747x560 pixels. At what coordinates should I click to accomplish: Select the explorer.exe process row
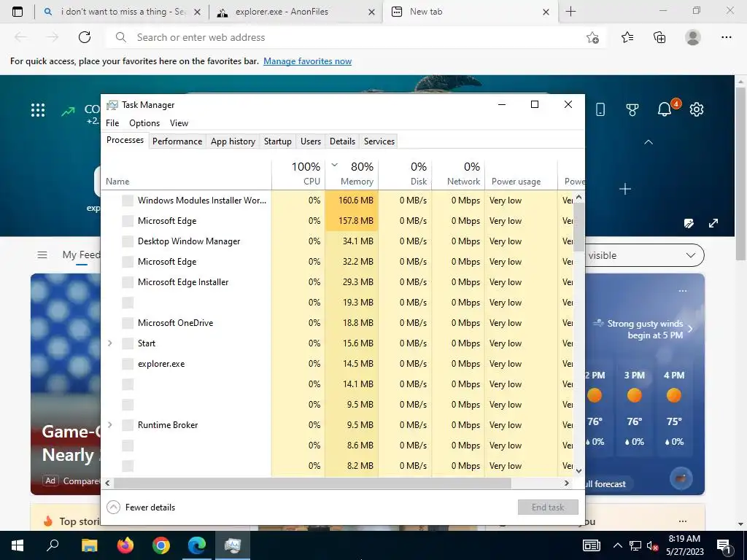click(337, 364)
